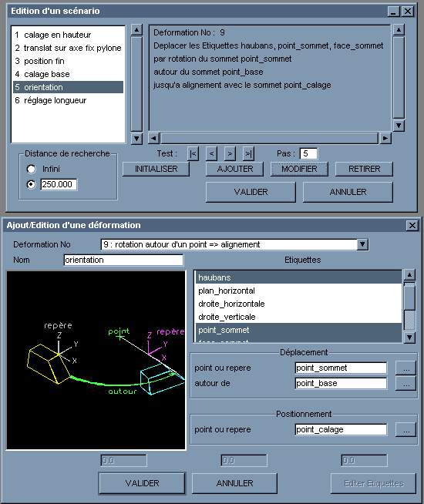The height and width of the screenshot is (504, 424).
Task: Step test forward one step
Action: click(x=230, y=153)
